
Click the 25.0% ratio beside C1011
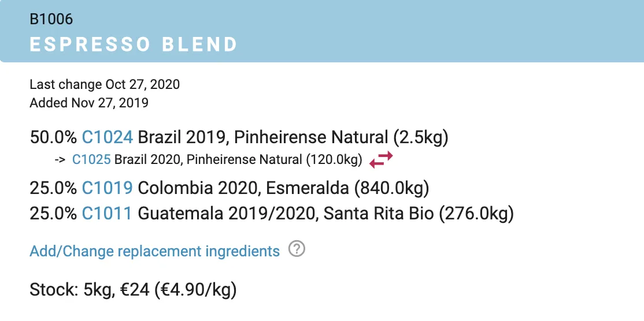click(53, 214)
